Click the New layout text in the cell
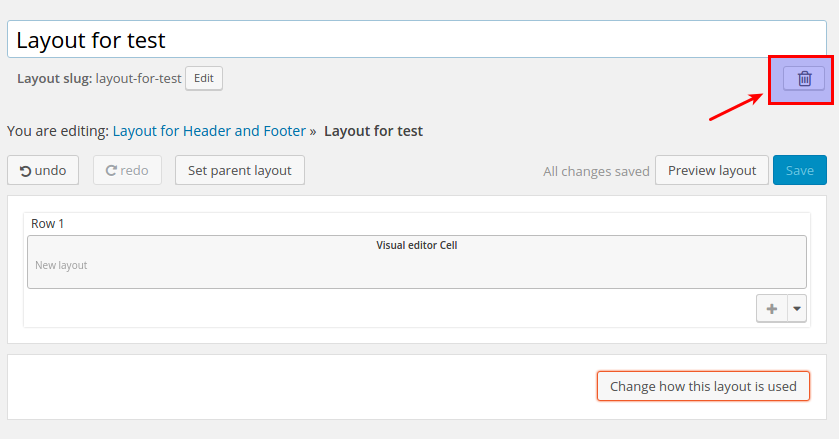This screenshot has width=839, height=439. tap(61, 265)
